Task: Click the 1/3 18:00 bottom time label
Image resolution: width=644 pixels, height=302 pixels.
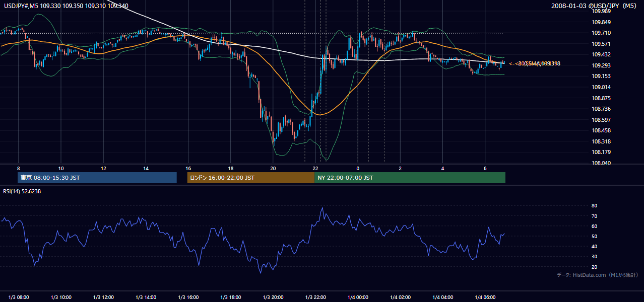Action: (x=230, y=297)
